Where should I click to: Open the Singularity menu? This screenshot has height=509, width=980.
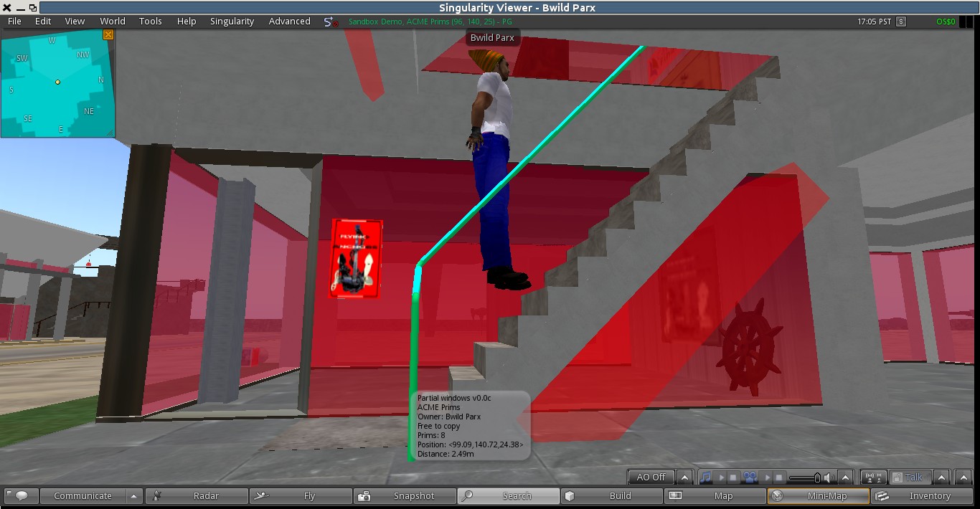(x=232, y=22)
